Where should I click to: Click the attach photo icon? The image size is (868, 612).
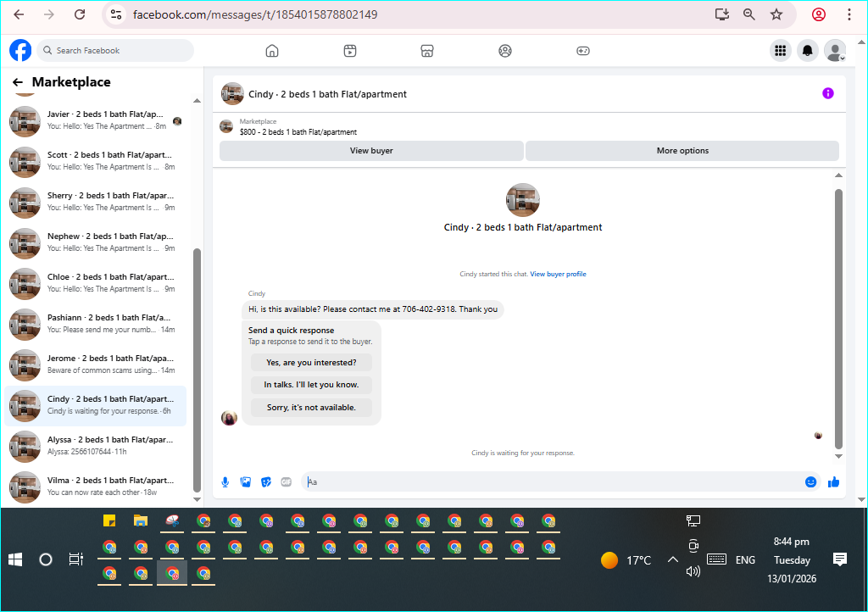point(246,482)
